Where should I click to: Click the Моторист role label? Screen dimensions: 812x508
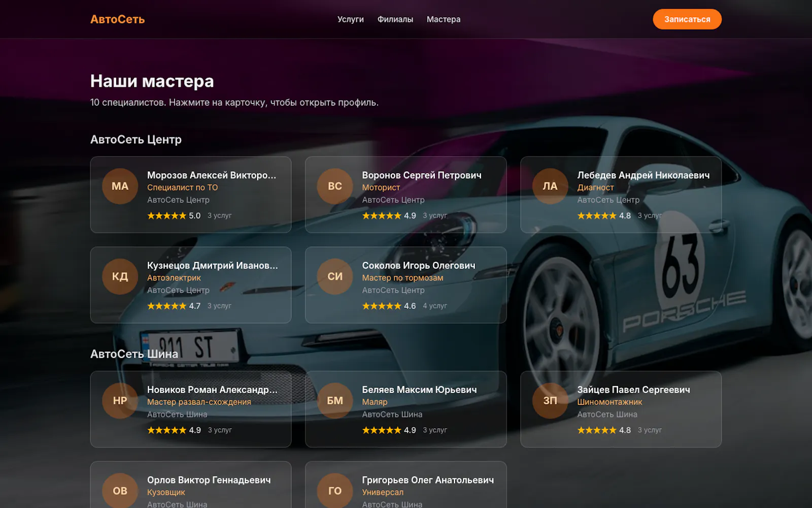[x=381, y=187]
